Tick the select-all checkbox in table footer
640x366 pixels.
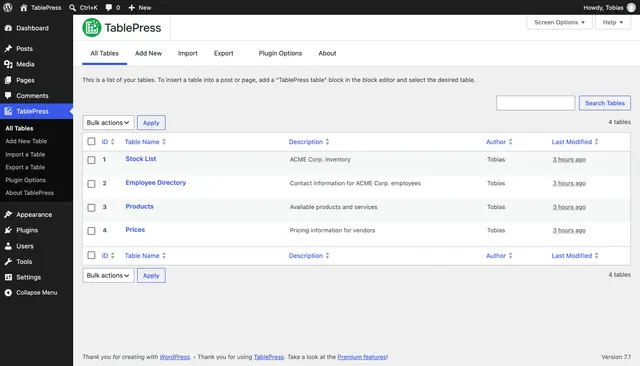tap(91, 255)
